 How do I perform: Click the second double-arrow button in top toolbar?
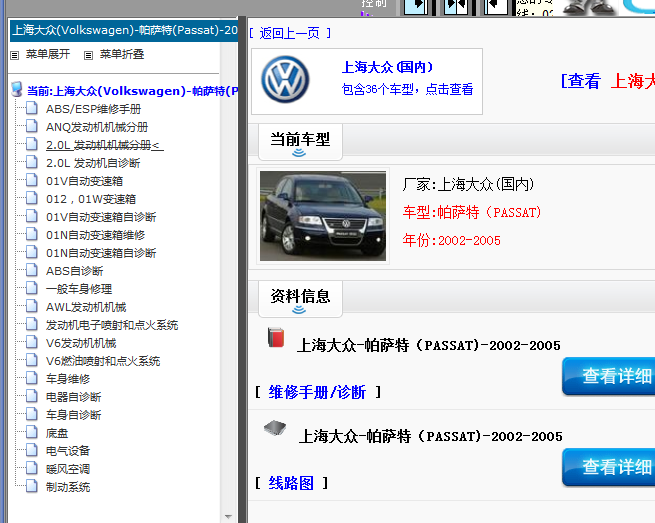pos(455,6)
